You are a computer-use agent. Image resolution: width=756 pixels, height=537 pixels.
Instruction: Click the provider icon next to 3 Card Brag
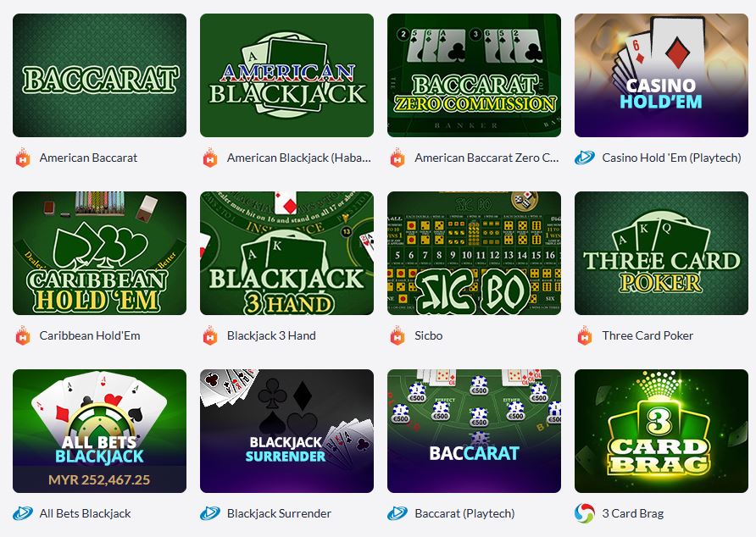pyautogui.click(x=584, y=513)
